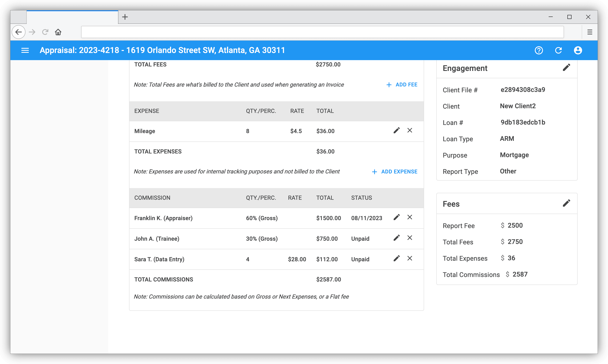Open the user account profile icon

point(578,50)
